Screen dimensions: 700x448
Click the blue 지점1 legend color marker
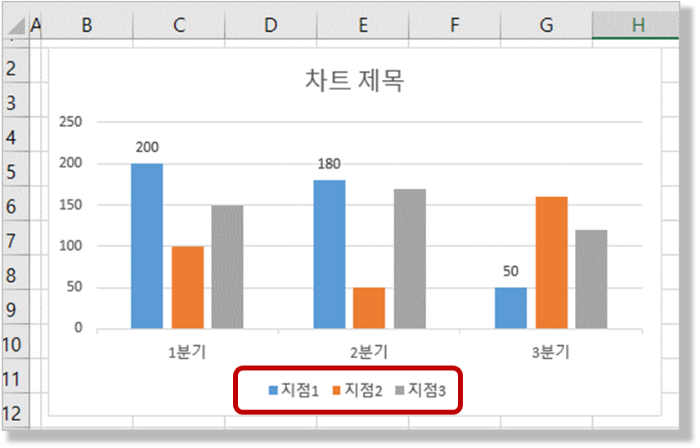(x=273, y=390)
